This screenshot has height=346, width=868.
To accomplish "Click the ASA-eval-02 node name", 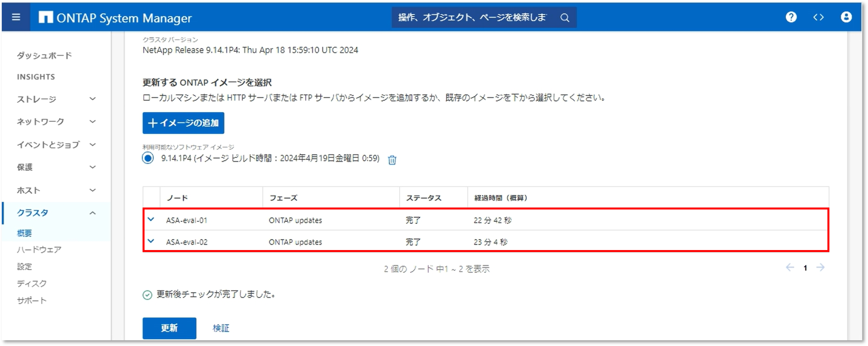I will (187, 242).
